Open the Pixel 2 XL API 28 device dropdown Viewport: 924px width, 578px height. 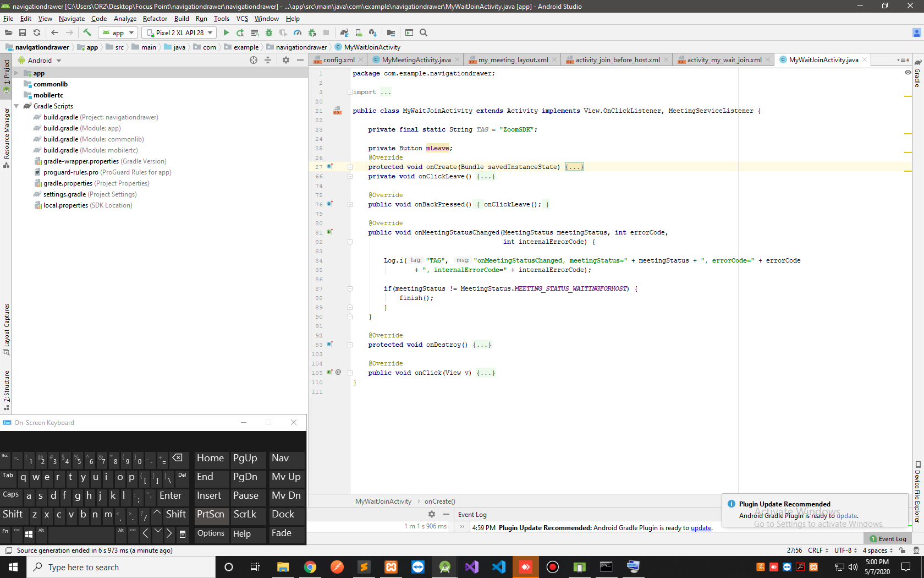180,32
